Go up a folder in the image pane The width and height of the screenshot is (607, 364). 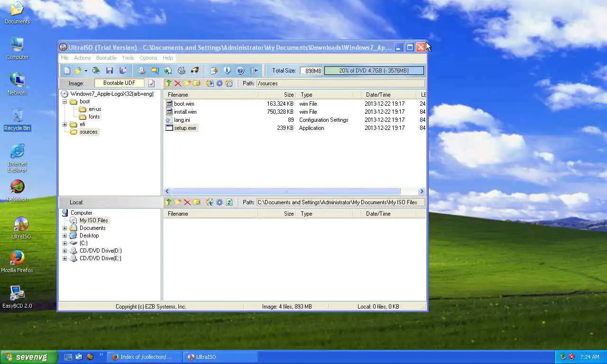click(168, 83)
